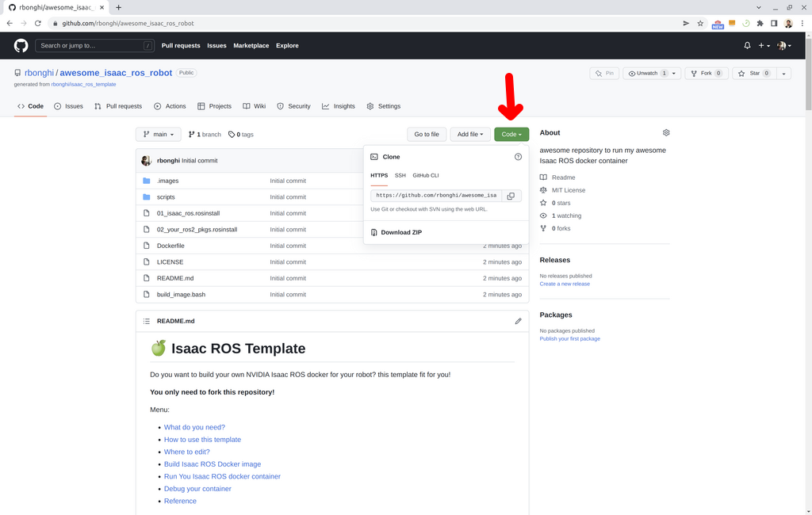
Task: Open a new browser tab
Action: click(119, 7)
